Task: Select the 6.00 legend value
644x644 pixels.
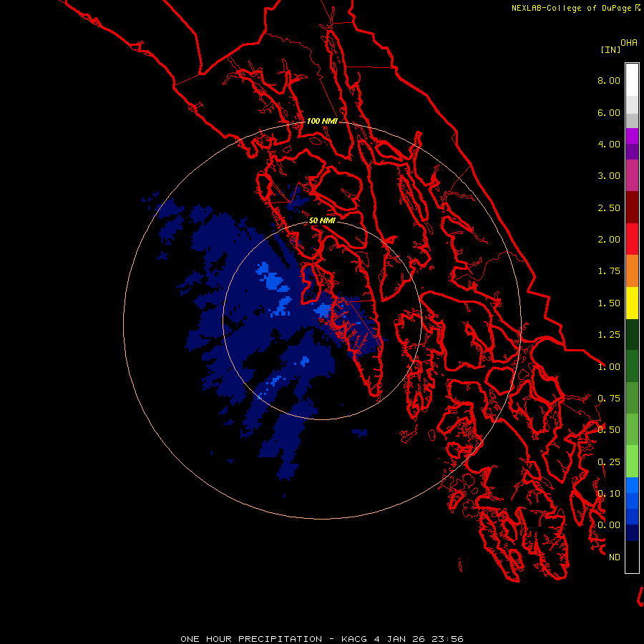Action: (609, 112)
